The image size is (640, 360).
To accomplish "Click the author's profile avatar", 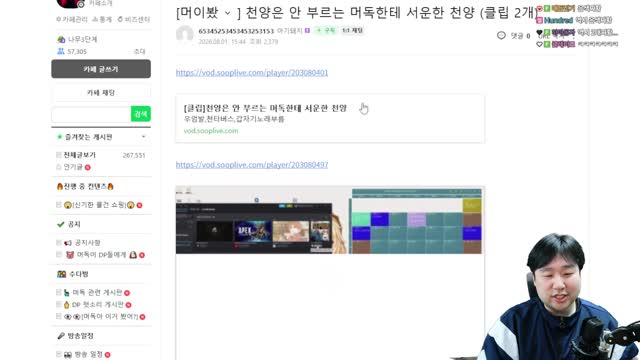I will 184,35.
